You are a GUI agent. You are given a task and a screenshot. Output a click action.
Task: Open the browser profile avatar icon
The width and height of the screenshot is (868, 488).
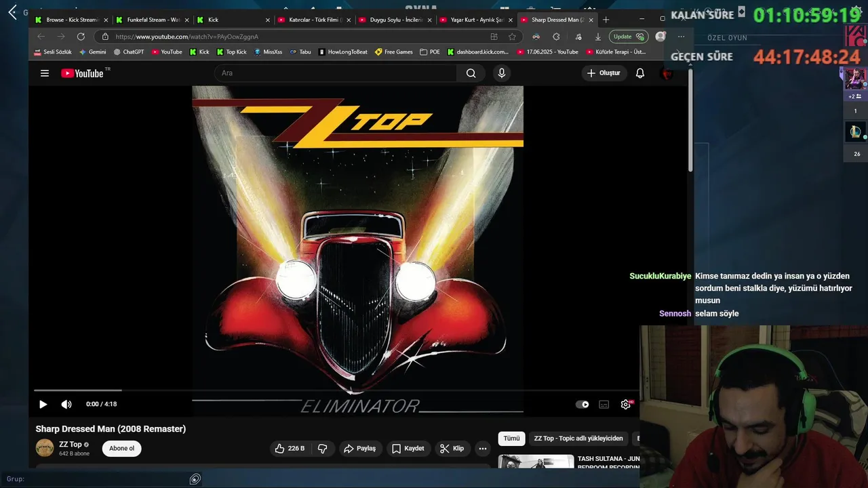pos(660,37)
